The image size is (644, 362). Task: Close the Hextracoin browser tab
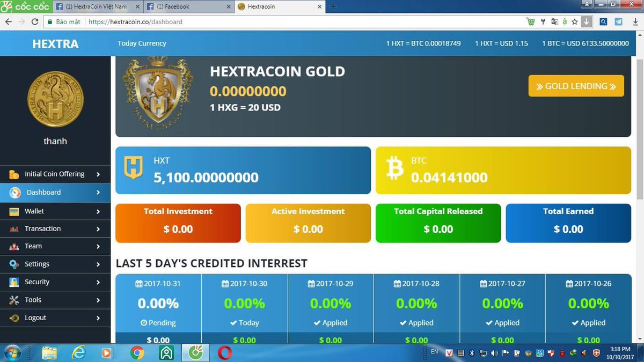click(320, 6)
